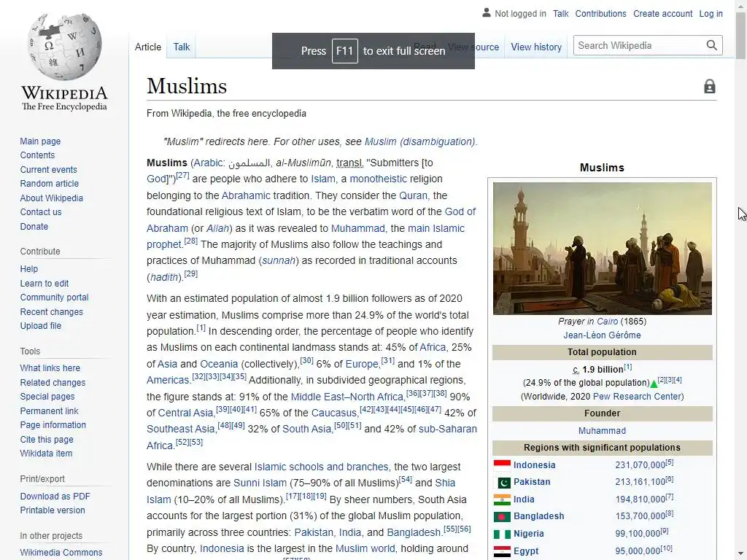747x560 pixels.
Task: Click the Nigeria flag icon
Action: coord(502,534)
